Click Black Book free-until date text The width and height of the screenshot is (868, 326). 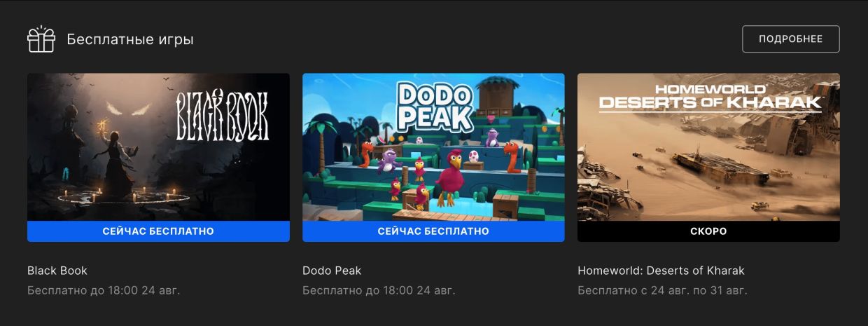coord(104,290)
